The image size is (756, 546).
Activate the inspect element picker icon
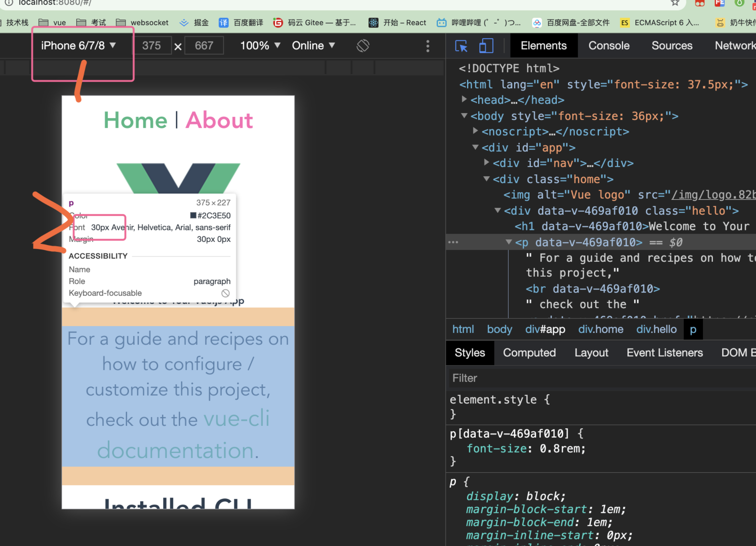pos(461,46)
